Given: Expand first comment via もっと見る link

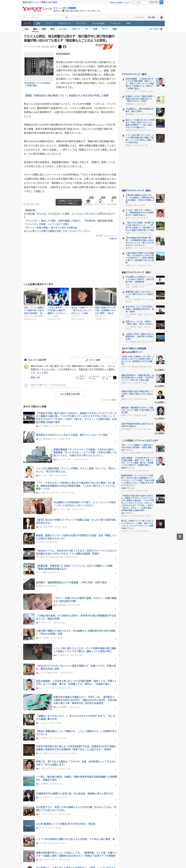Looking at the screenshot, I should pos(43,373).
